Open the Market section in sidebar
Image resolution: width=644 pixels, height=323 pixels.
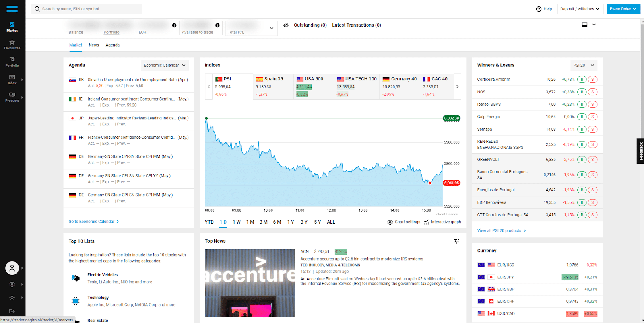click(x=12, y=27)
